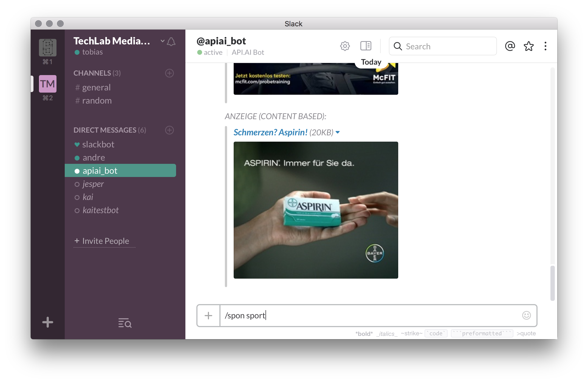
Task: Open the more options vertical dots icon
Action: [x=545, y=47]
